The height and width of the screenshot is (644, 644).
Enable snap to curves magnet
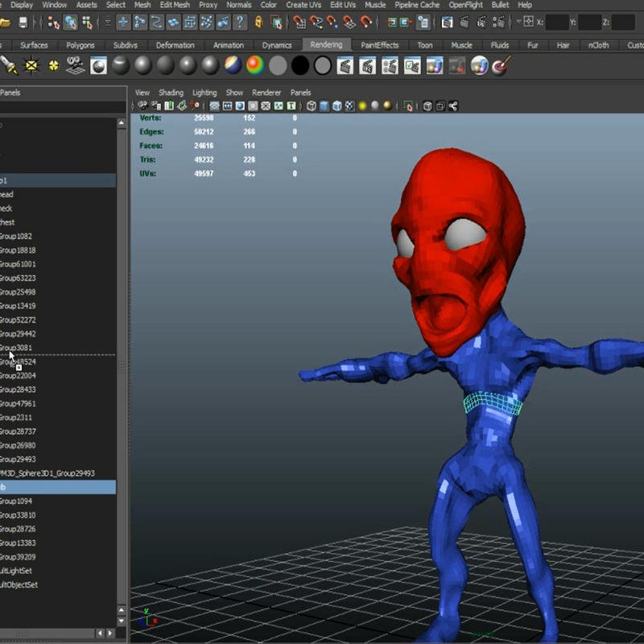coord(316,23)
